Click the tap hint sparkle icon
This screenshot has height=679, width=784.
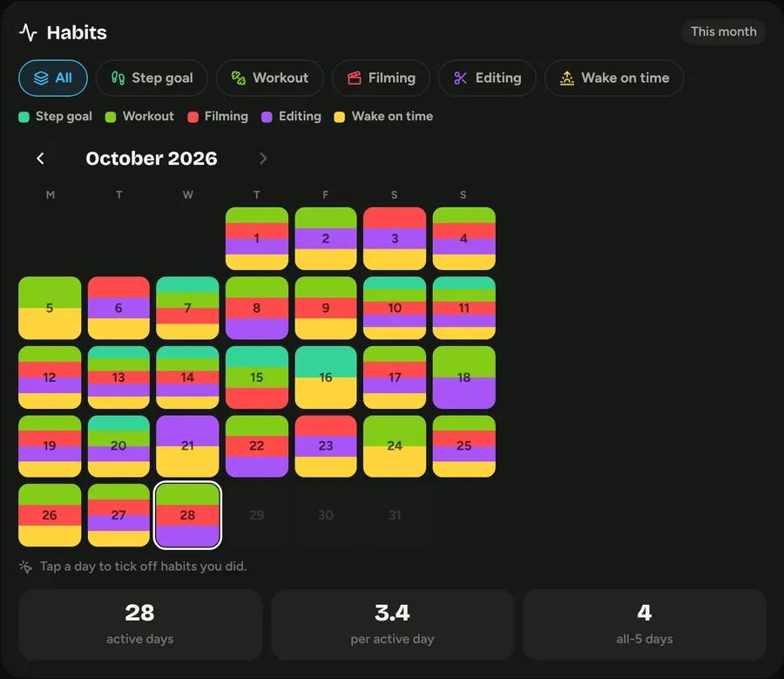[x=25, y=567]
